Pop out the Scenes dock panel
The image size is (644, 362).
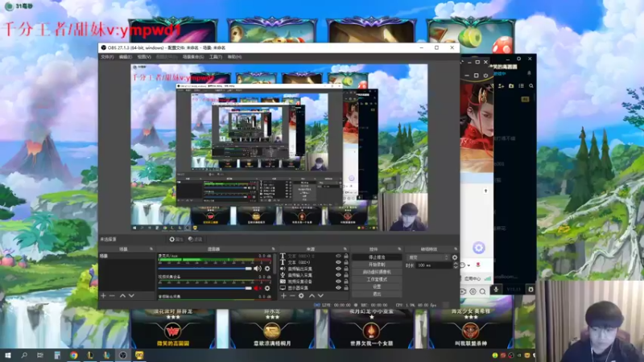(x=151, y=249)
